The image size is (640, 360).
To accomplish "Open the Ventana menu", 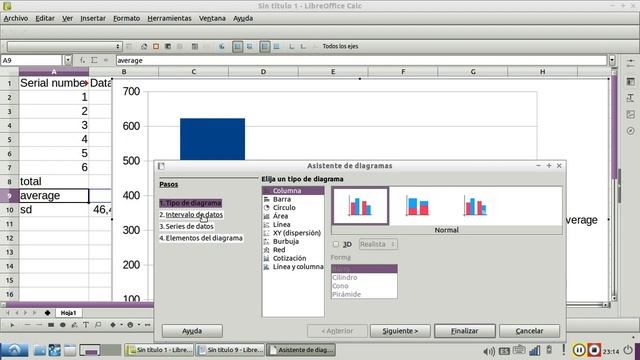I will point(212,18).
